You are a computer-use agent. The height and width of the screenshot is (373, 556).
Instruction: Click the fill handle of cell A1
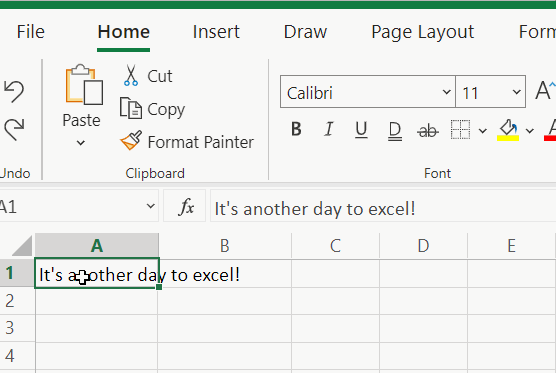[x=159, y=287]
